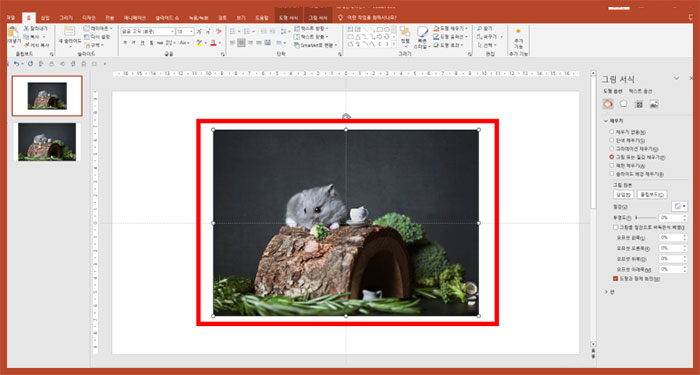
Task: Click the Select button in Editing group
Action: [x=487, y=45]
